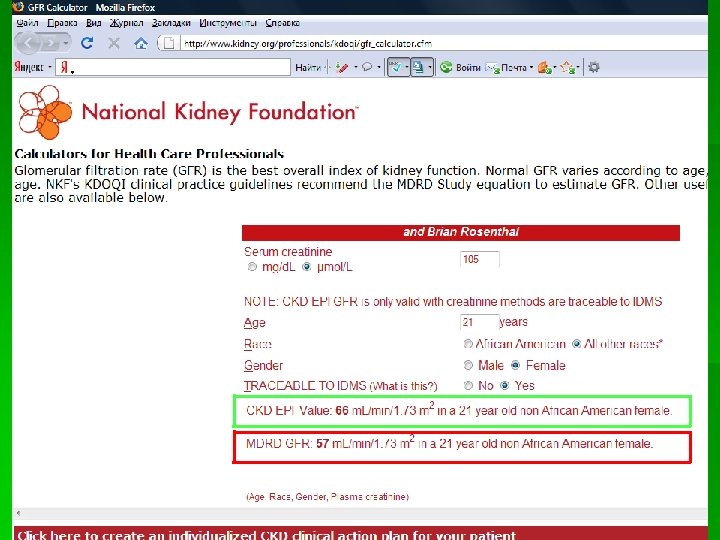Open the Файл menu
The width and height of the screenshot is (720, 540).
point(27,22)
